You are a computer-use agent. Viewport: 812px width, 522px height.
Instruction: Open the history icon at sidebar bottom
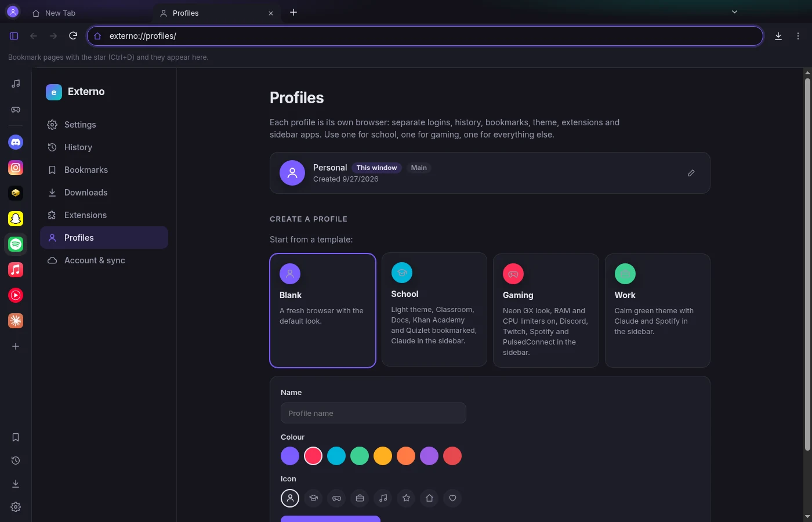click(x=16, y=461)
